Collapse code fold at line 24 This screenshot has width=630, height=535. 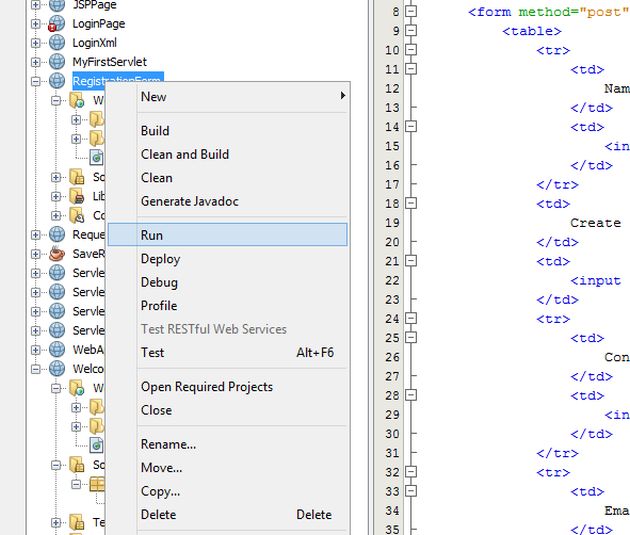click(x=411, y=319)
